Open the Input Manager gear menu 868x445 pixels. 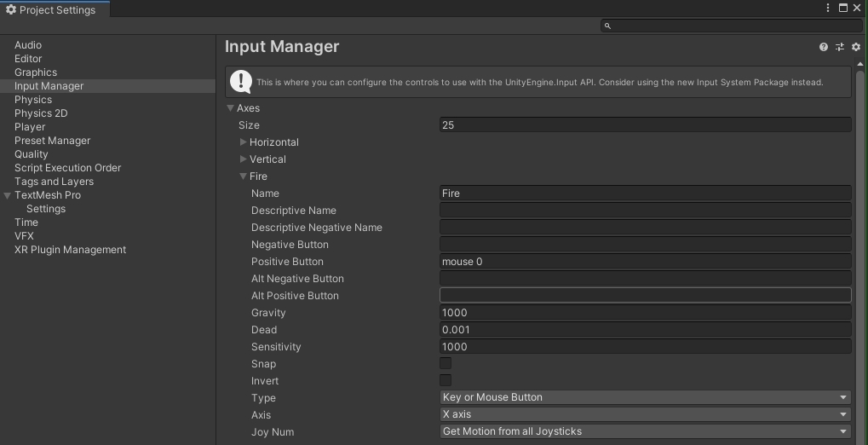click(x=856, y=47)
